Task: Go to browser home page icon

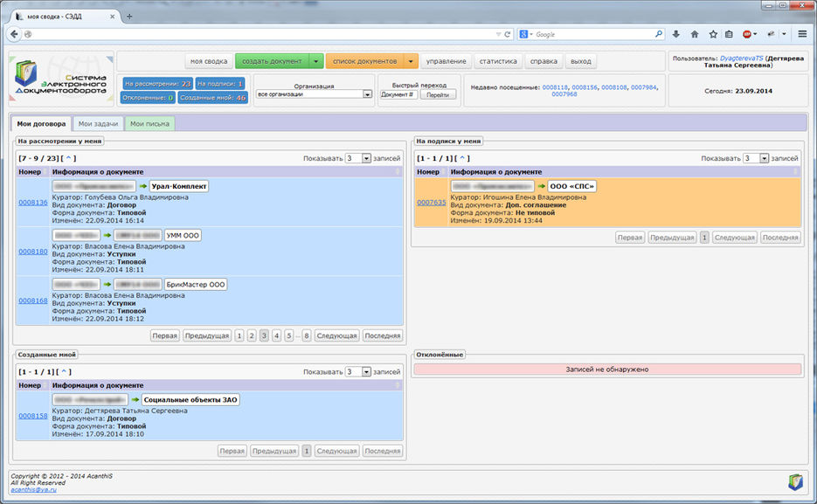Action: (x=695, y=34)
